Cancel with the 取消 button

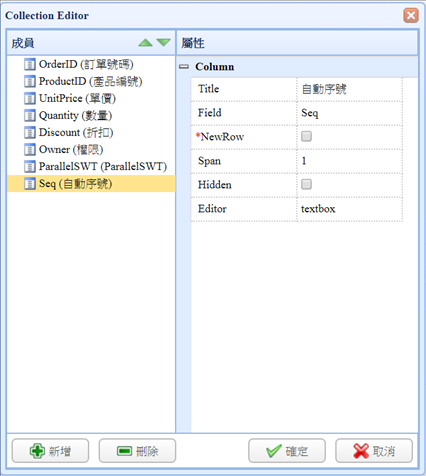tap(374, 451)
